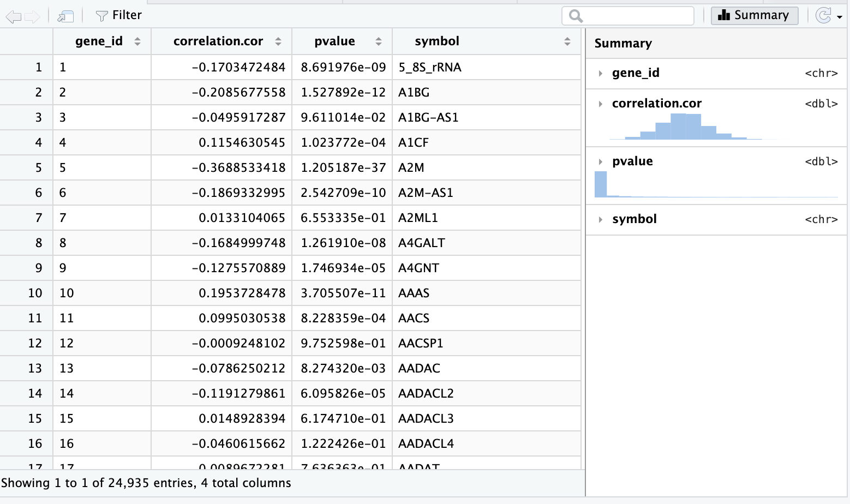Show the data in a new window

click(x=65, y=16)
